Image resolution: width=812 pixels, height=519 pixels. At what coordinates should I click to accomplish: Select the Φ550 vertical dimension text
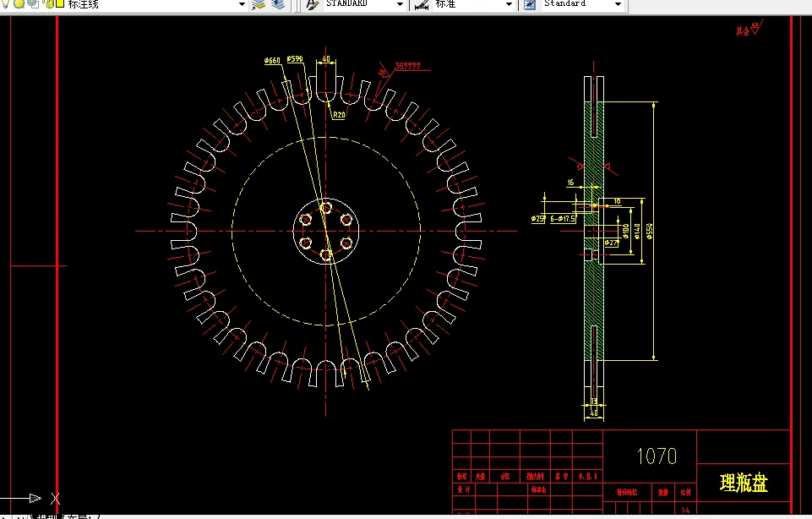[x=650, y=231]
